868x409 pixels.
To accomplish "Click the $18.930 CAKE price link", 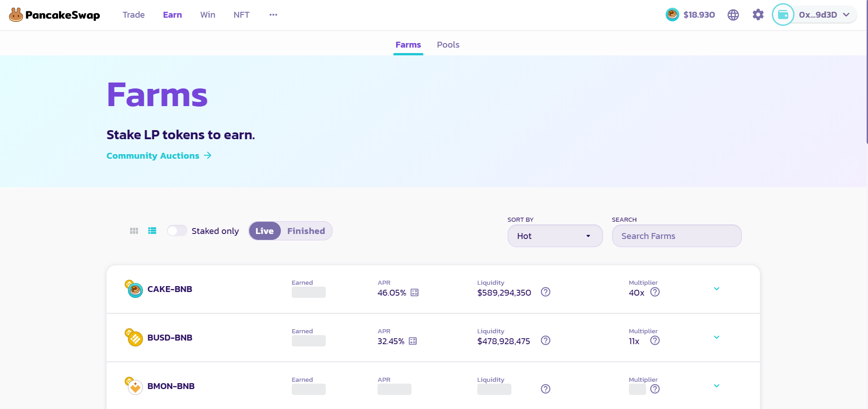I will pos(699,15).
